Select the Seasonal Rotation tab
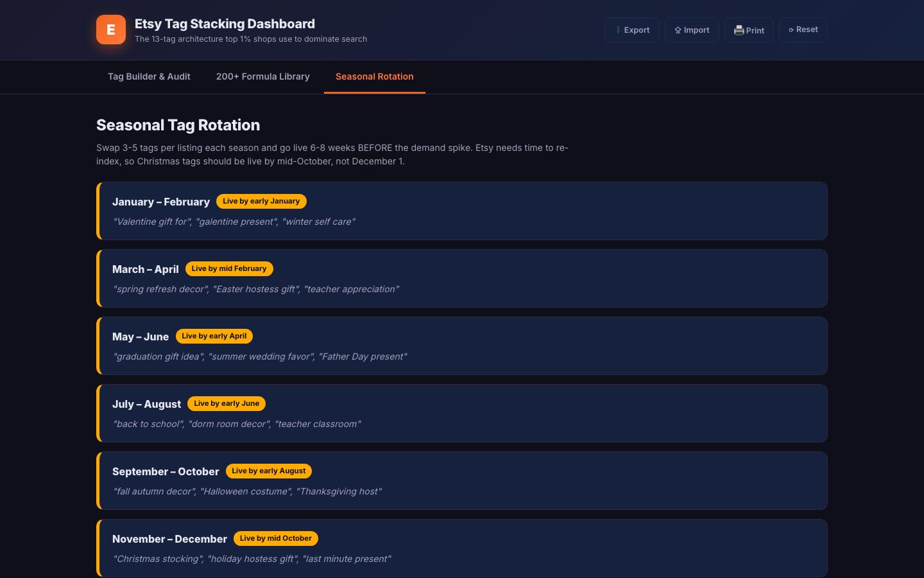The width and height of the screenshot is (924, 578). click(x=375, y=76)
